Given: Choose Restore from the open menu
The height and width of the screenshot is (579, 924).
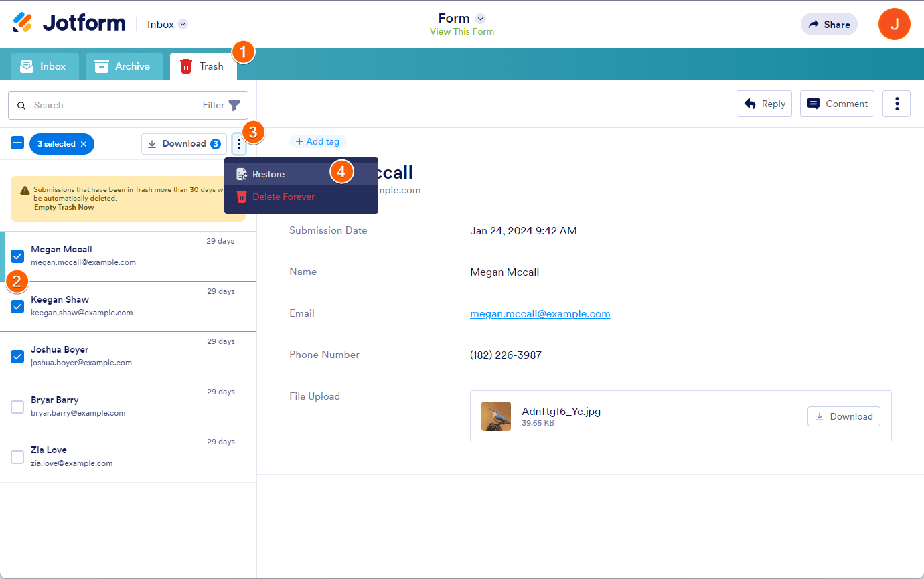Looking at the screenshot, I should coord(268,174).
